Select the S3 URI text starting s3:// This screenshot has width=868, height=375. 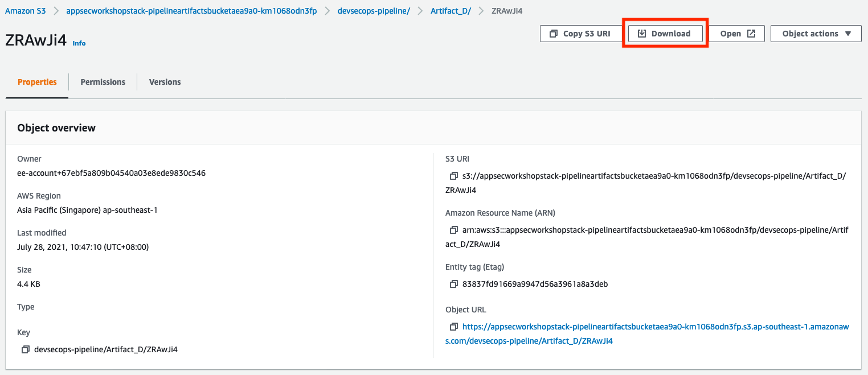pyautogui.click(x=646, y=183)
